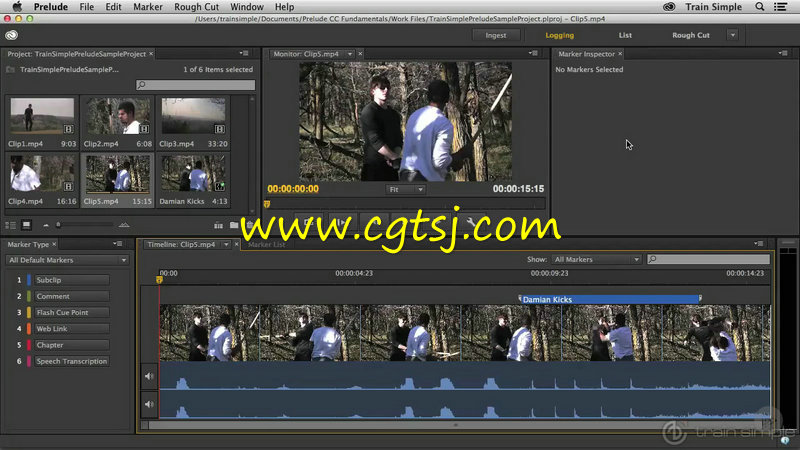The height and width of the screenshot is (450, 800).
Task: Click the Timeline marker search field
Action: tap(708, 259)
